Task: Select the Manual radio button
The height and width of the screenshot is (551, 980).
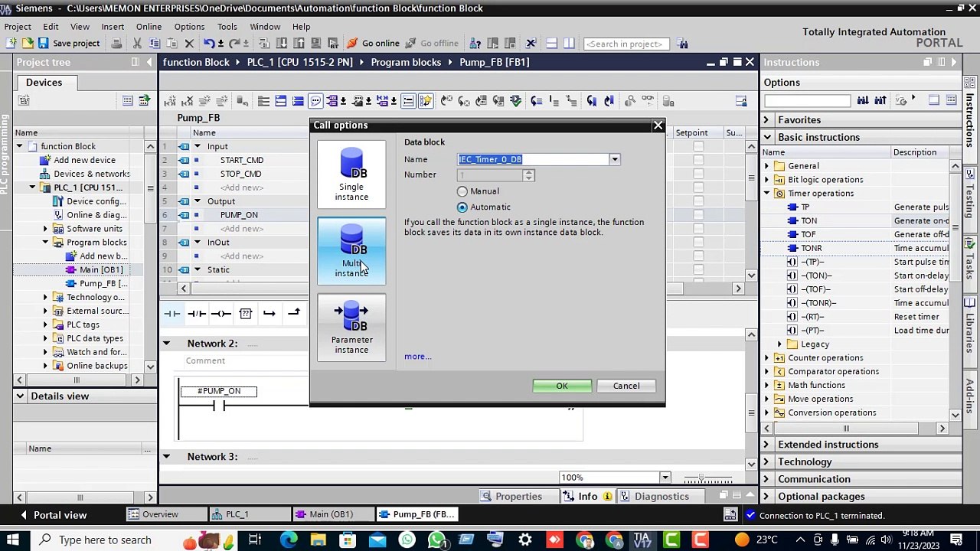Action: [x=462, y=191]
